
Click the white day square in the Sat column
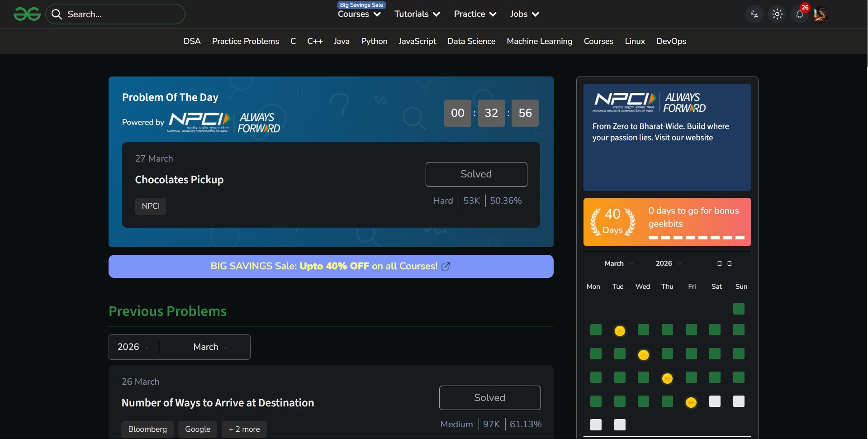[x=715, y=401]
